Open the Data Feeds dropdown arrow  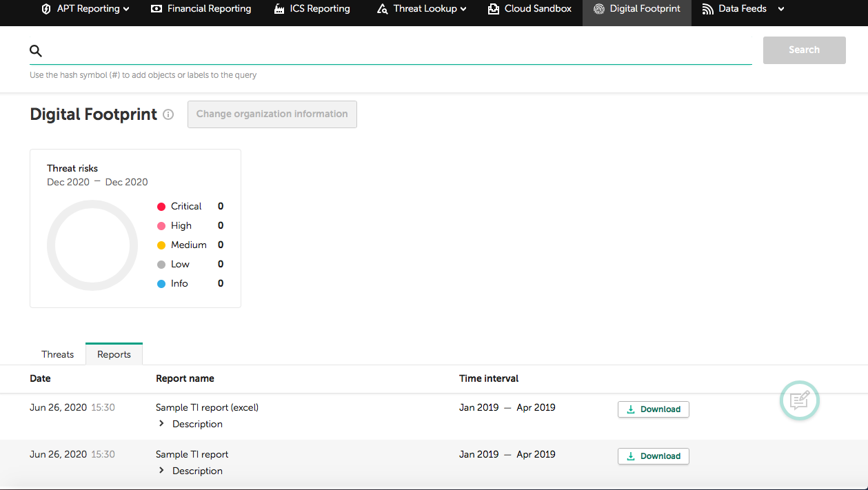click(x=781, y=10)
